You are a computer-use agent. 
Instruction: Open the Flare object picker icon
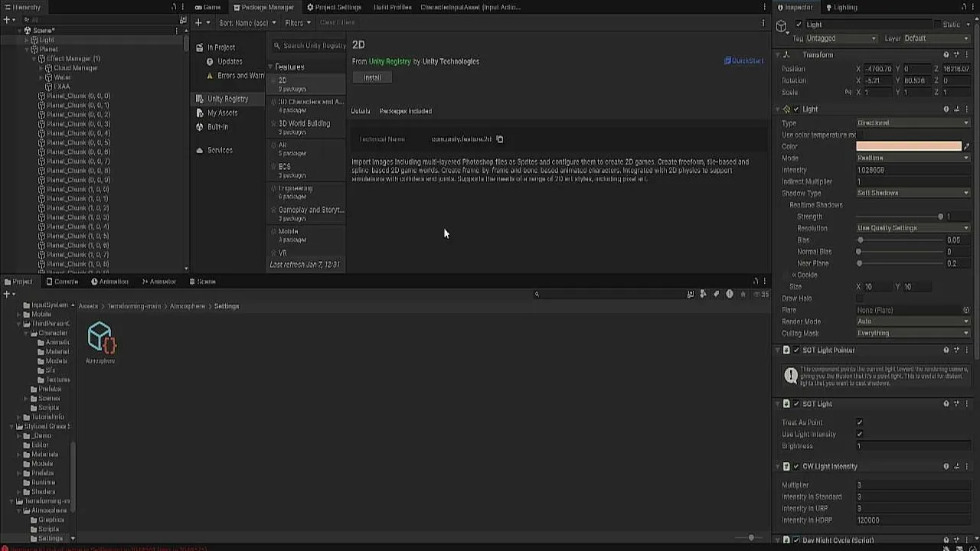[x=966, y=310]
